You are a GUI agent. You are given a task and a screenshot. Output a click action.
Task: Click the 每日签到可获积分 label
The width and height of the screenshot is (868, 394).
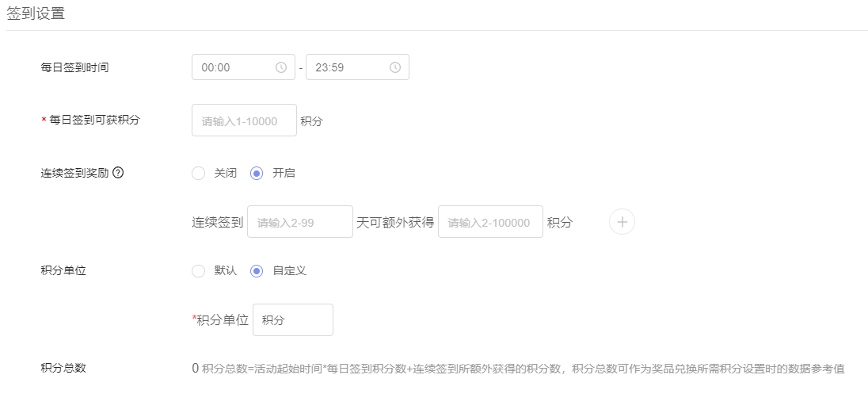[x=95, y=119]
